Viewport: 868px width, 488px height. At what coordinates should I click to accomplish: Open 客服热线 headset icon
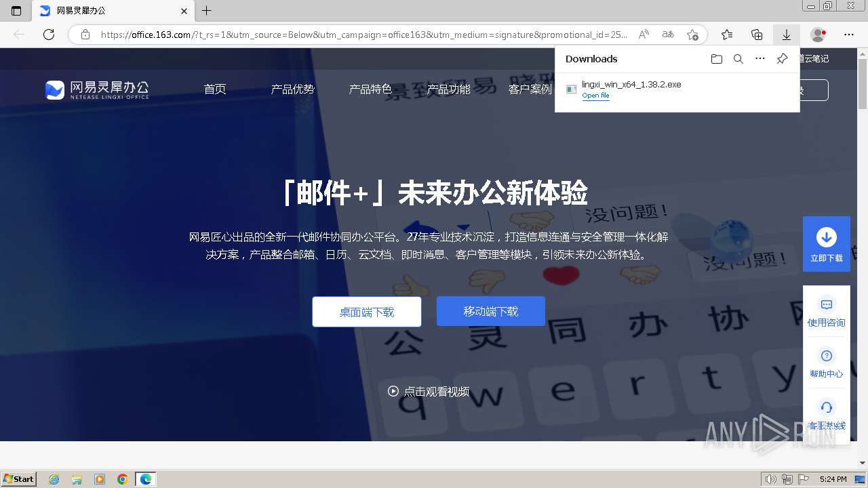[826, 407]
